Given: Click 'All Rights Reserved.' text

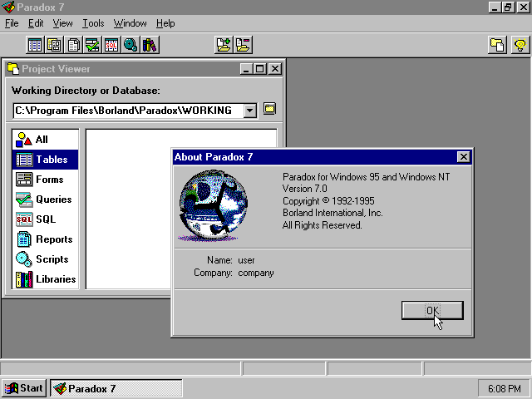Looking at the screenshot, I should pos(323,225).
